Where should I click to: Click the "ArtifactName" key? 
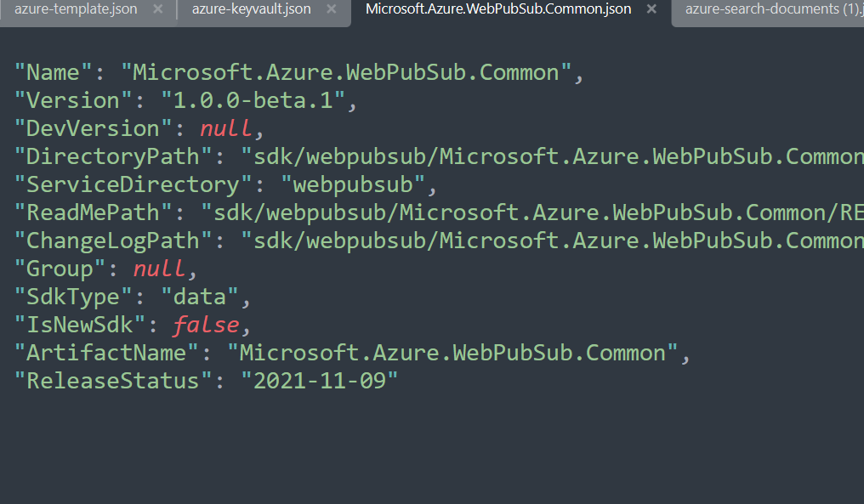click(x=106, y=354)
